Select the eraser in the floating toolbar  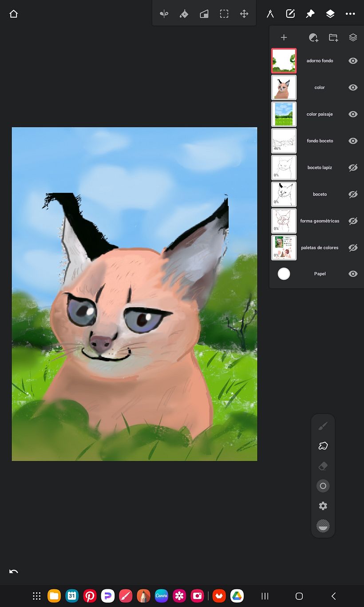tap(323, 466)
